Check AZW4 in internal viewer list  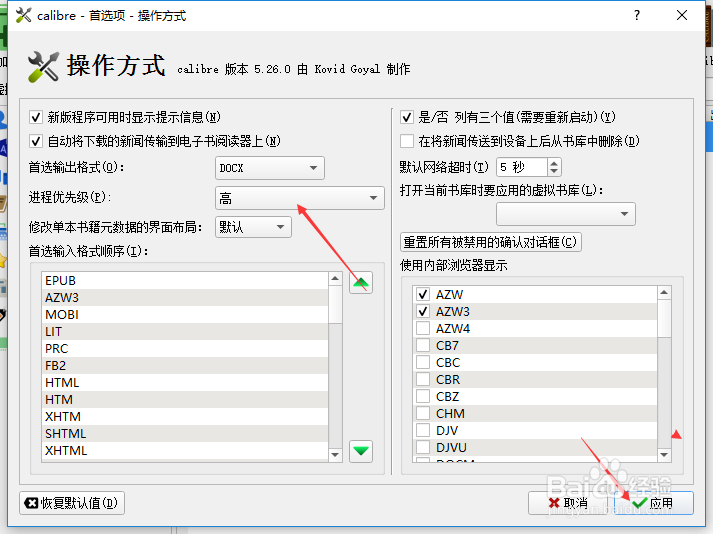pos(423,328)
